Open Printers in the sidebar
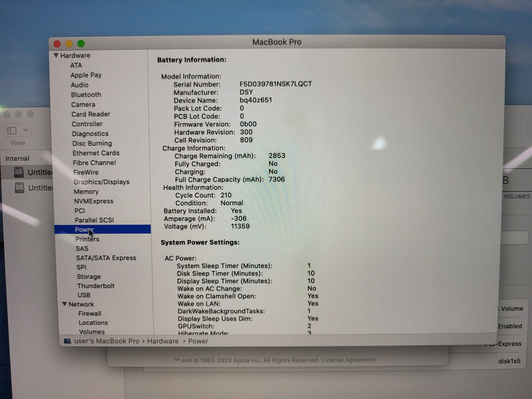The width and height of the screenshot is (532, 399). coord(87,239)
